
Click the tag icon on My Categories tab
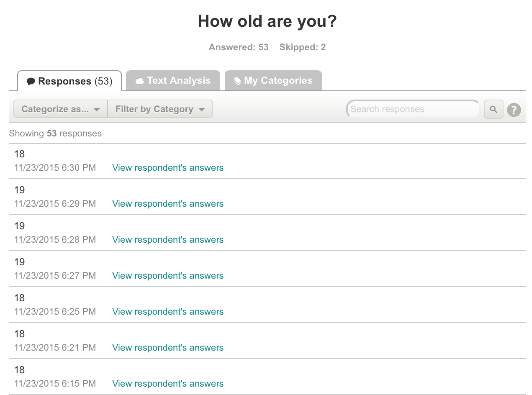[237, 81]
